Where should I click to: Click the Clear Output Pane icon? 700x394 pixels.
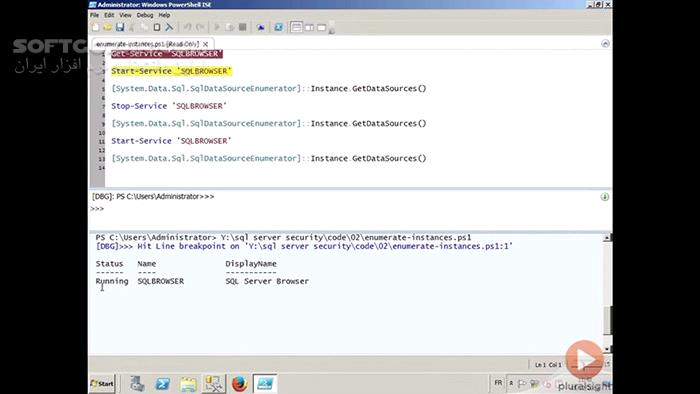169,27
